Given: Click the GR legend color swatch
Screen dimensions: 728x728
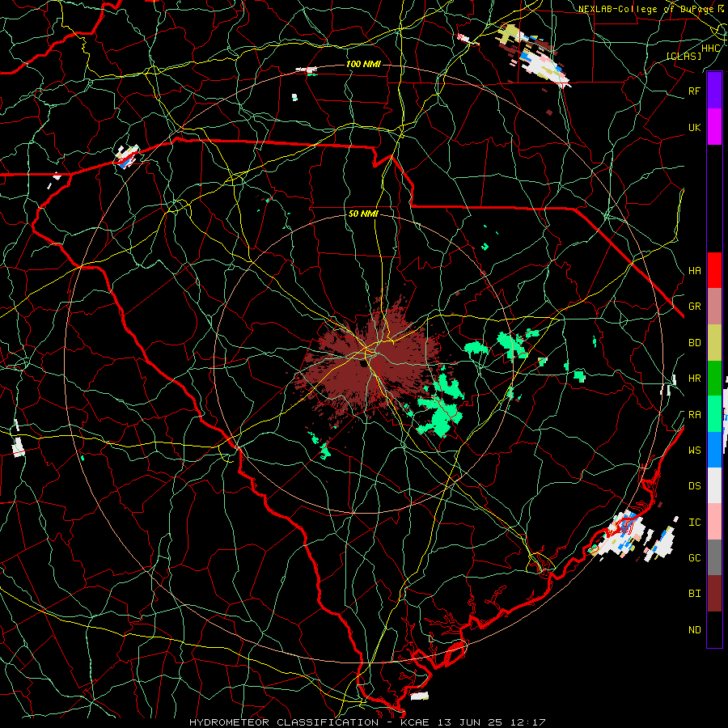Looking at the screenshot, I should tap(714, 307).
